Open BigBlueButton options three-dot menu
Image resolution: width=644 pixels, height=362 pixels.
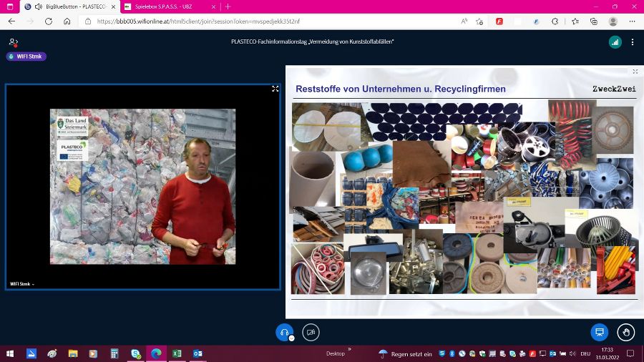point(632,42)
